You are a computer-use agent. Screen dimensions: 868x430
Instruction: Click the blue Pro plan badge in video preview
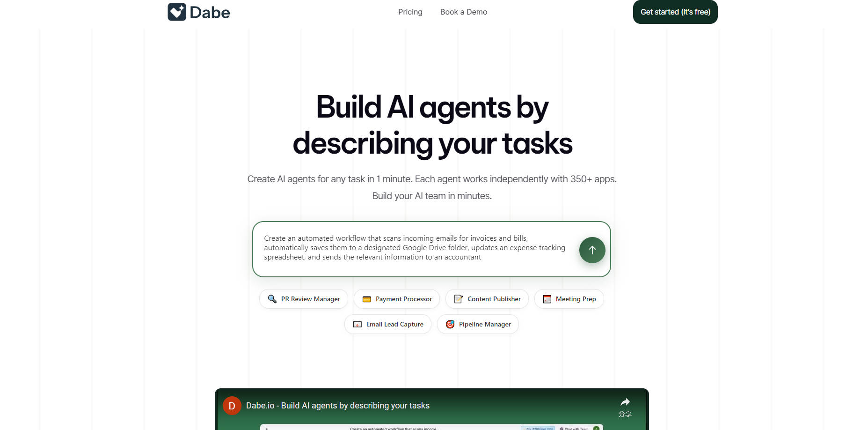[537, 428]
